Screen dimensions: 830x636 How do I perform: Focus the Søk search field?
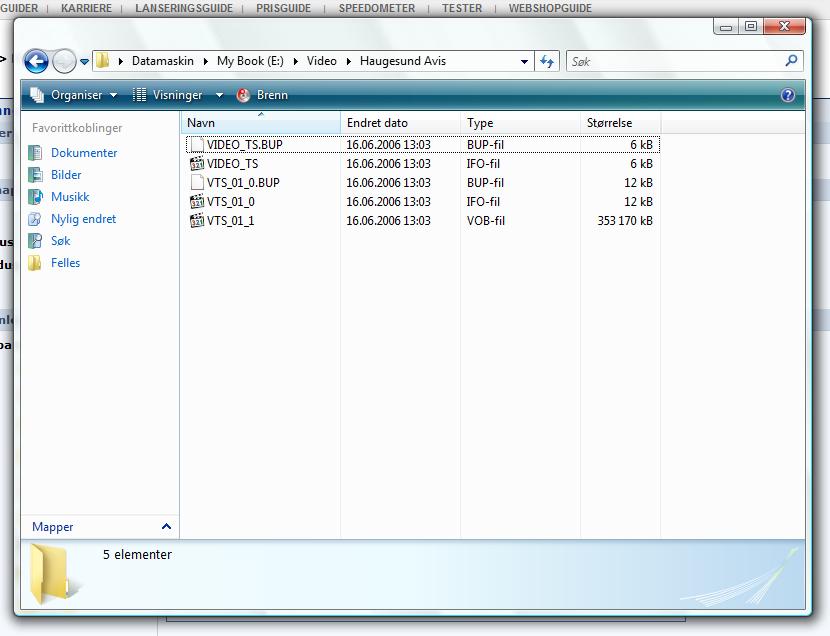pyautogui.click(x=675, y=61)
